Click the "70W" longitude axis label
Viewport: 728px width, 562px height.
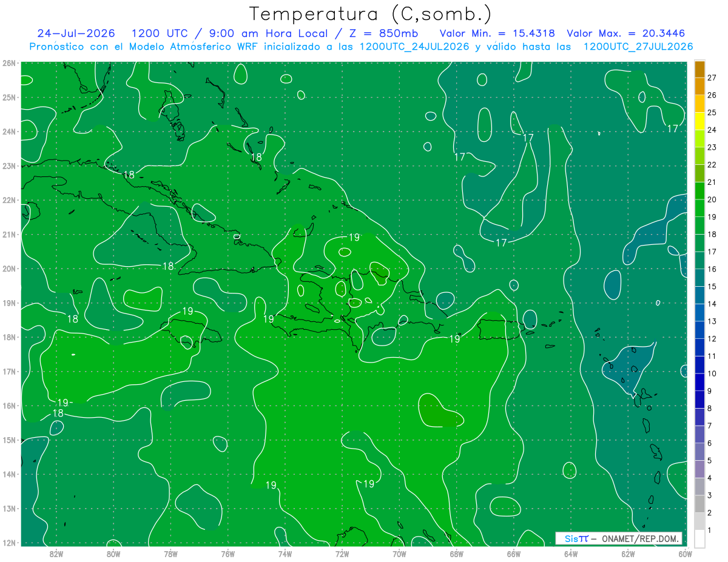tap(399, 554)
